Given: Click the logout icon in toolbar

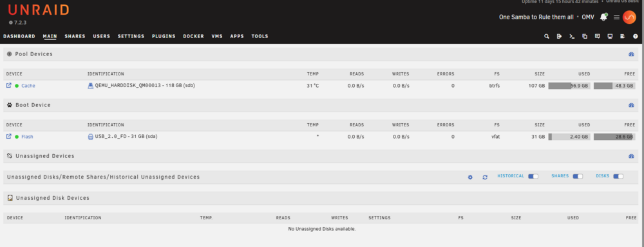Looking at the screenshot, I should coord(559,36).
